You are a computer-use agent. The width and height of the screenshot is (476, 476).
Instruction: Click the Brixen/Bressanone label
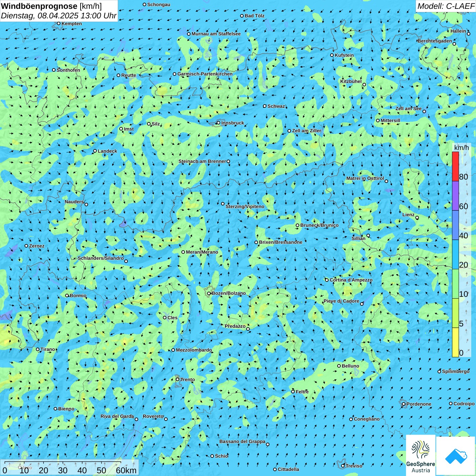coord(281,242)
